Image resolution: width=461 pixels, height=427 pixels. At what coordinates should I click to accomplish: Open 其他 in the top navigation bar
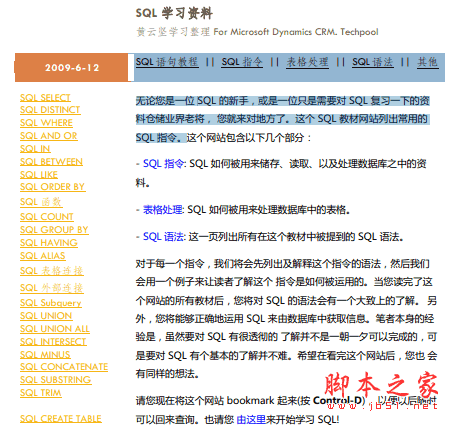[x=428, y=62]
